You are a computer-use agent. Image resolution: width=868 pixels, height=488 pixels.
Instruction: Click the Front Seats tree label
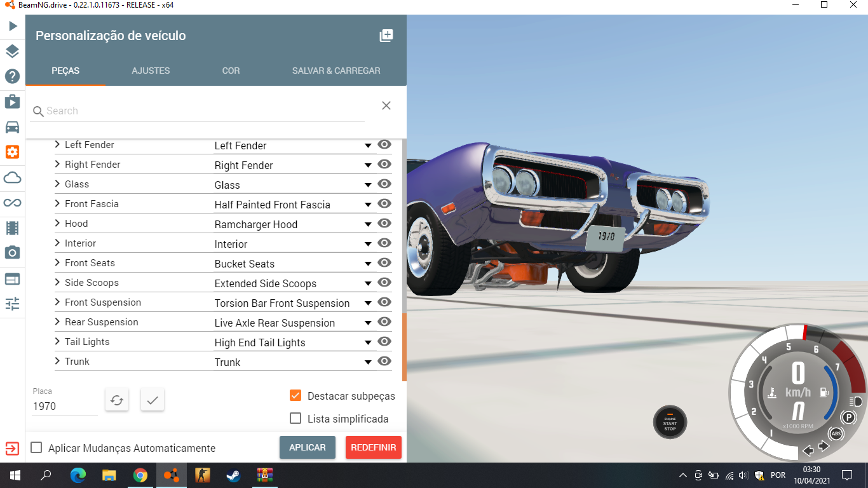(x=90, y=262)
